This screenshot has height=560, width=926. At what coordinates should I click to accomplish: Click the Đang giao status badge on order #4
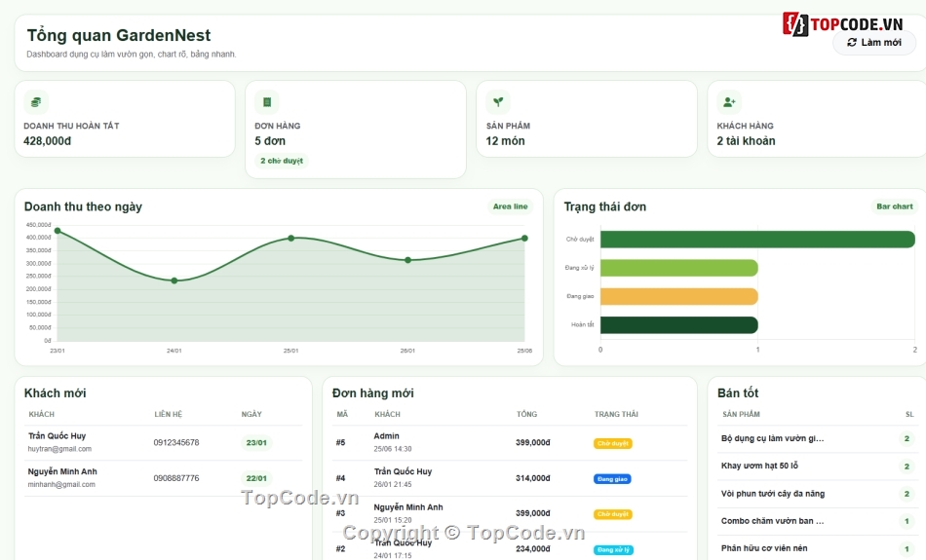[x=612, y=479]
